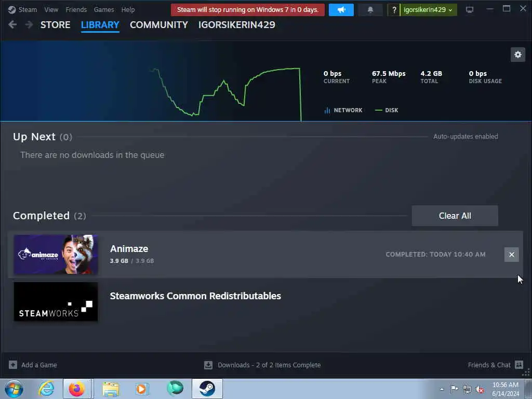Click the network tray icon
The width and height of the screenshot is (532, 399).
[467, 390]
